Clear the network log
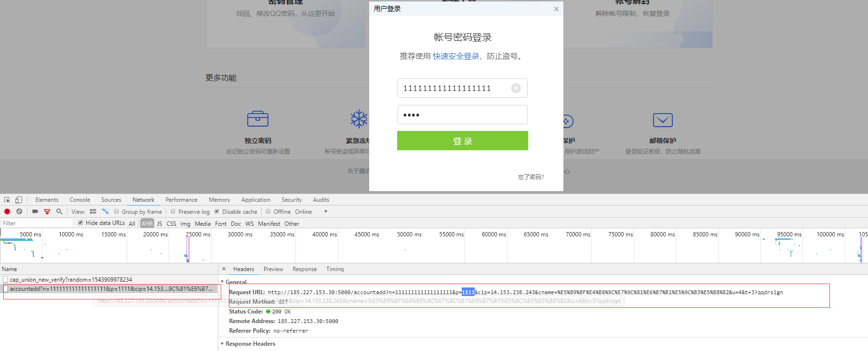Screen dimensions: 868x351 (19, 211)
